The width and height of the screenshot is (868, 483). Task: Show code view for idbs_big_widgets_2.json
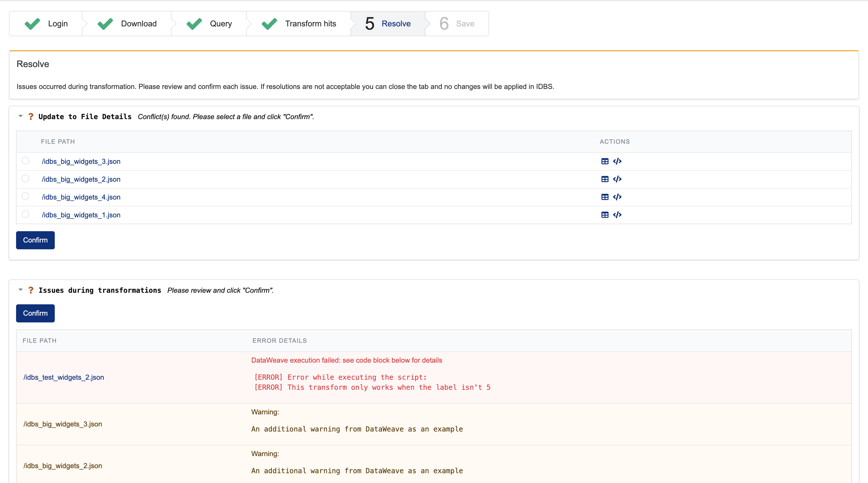point(617,179)
